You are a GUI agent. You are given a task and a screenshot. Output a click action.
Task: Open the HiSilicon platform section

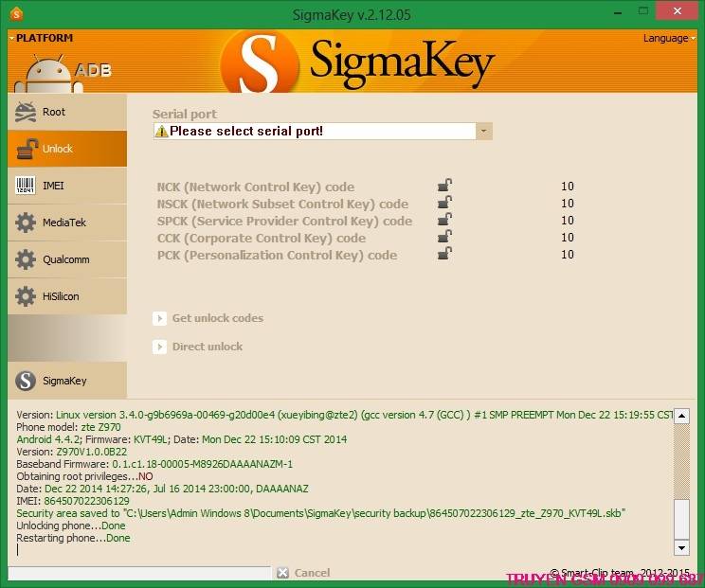(67, 296)
